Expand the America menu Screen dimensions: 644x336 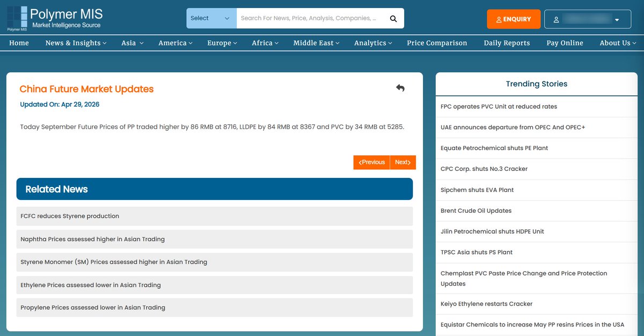point(175,43)
